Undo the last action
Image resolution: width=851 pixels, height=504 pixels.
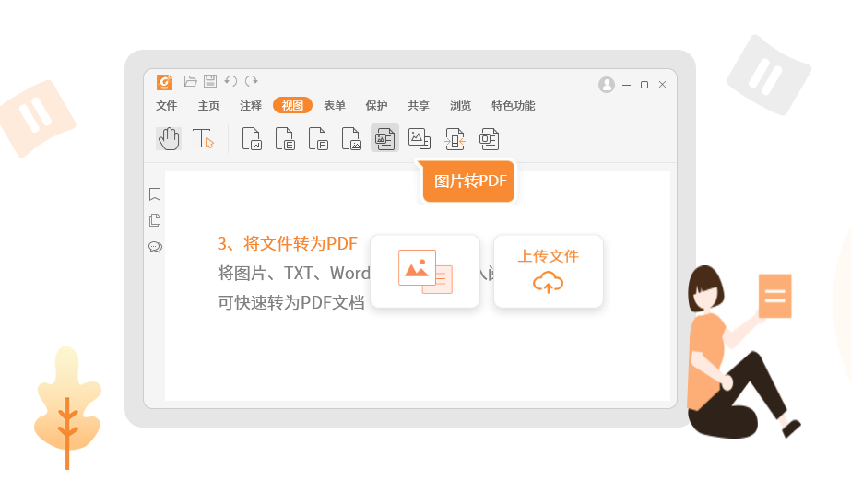(230, 81)
